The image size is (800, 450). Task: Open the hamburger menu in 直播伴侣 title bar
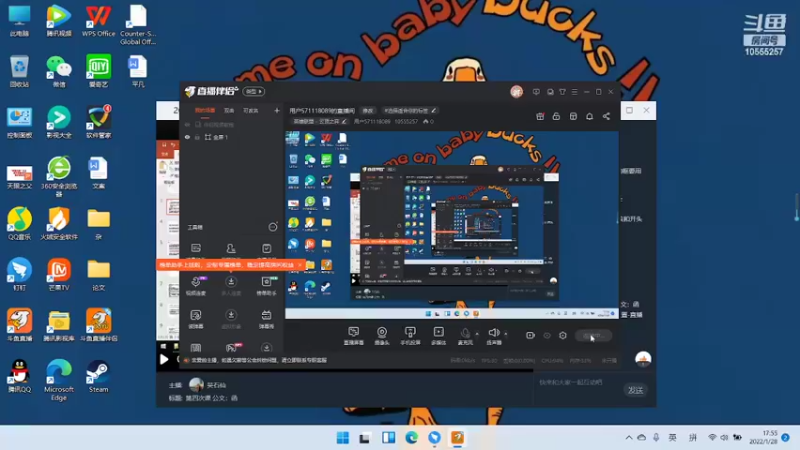574,92
